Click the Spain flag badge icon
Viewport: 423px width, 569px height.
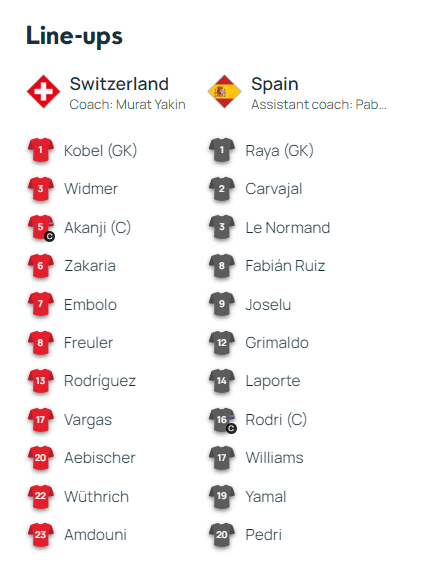click(224, 91)
